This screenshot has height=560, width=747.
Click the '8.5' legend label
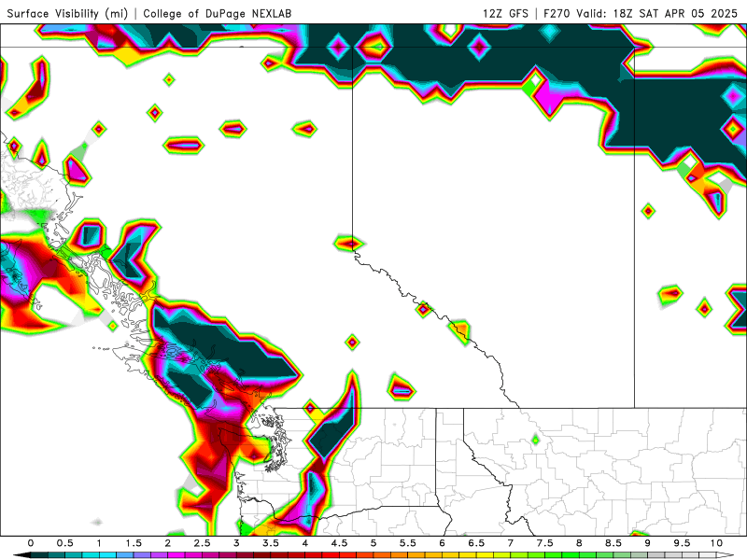coord(613,543)
